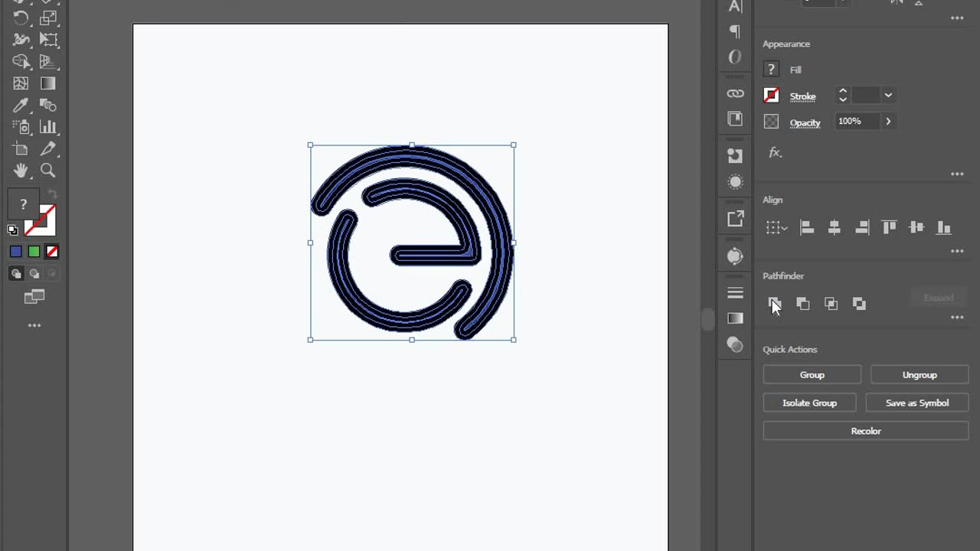Viewport: 980px width, 551px height.
Task: Set paint type to None
Action: click(x=52, y=251)
